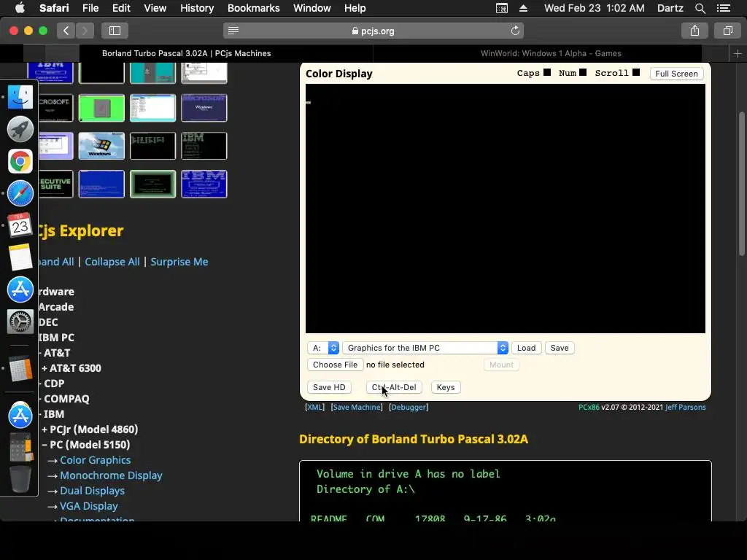Image resolution: width=747 pixels, height=560 pixels.
Task: Collapse PC (Model 5150) tree item
Action: click(86, 445)
